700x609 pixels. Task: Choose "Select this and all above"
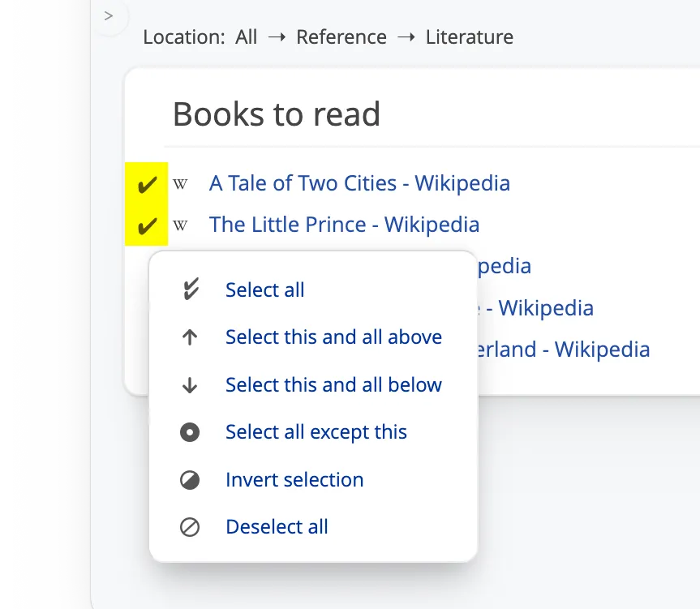[x=333, y=337]
